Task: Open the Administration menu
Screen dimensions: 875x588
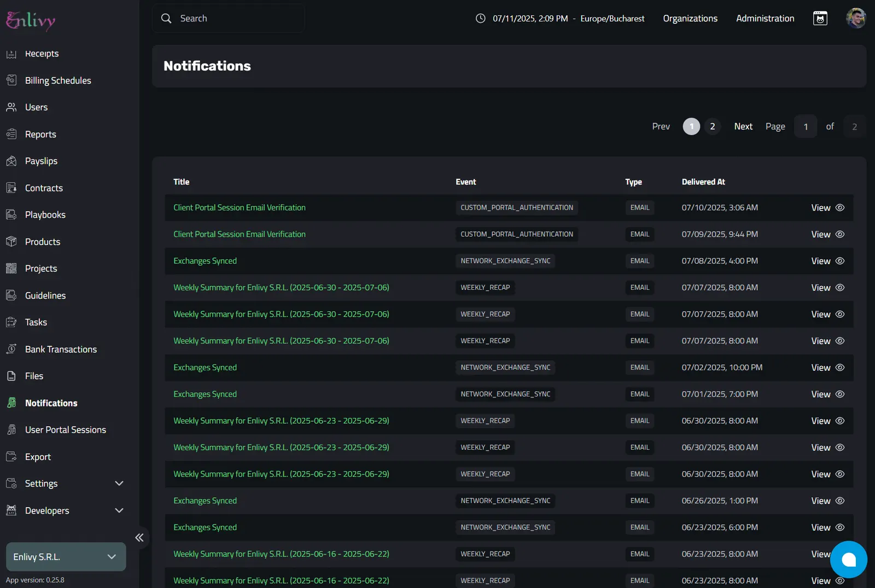Action: coord(765,18)
